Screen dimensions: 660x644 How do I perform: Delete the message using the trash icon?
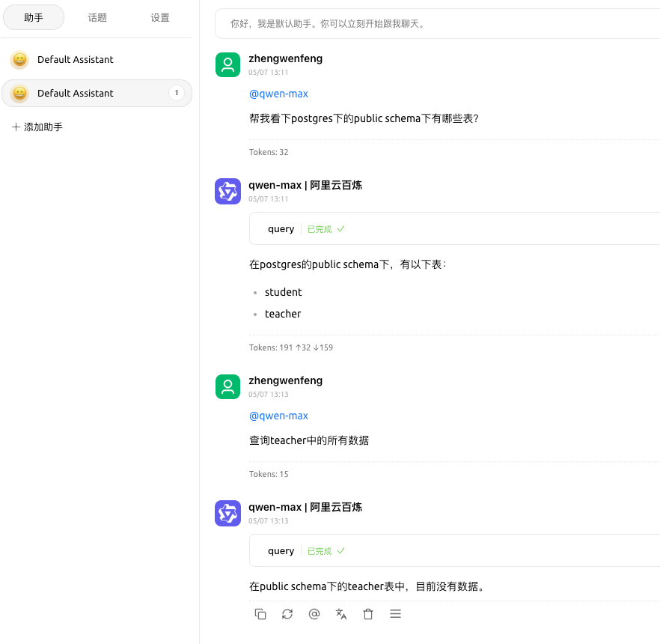pos(368,613)
